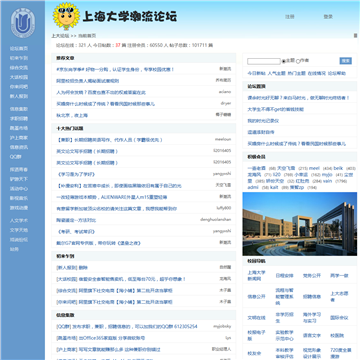Open 文学天地 in the left sidebar
Image resolution: width=360 pixels, height=360 pixels.
tap(19, 230)
